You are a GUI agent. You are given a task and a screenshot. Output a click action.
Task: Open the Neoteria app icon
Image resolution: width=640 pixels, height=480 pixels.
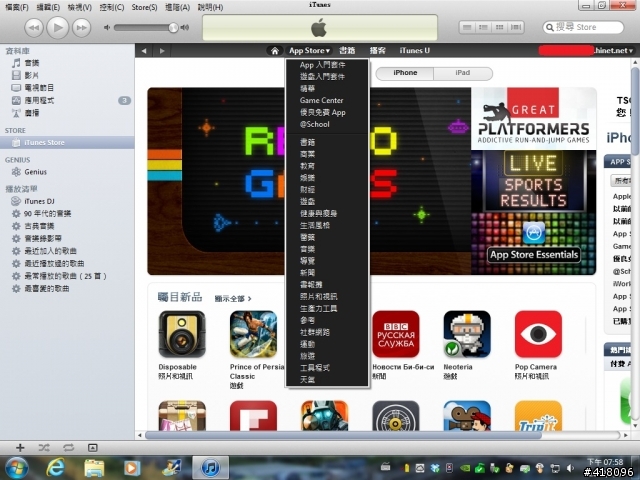[467, 334]
